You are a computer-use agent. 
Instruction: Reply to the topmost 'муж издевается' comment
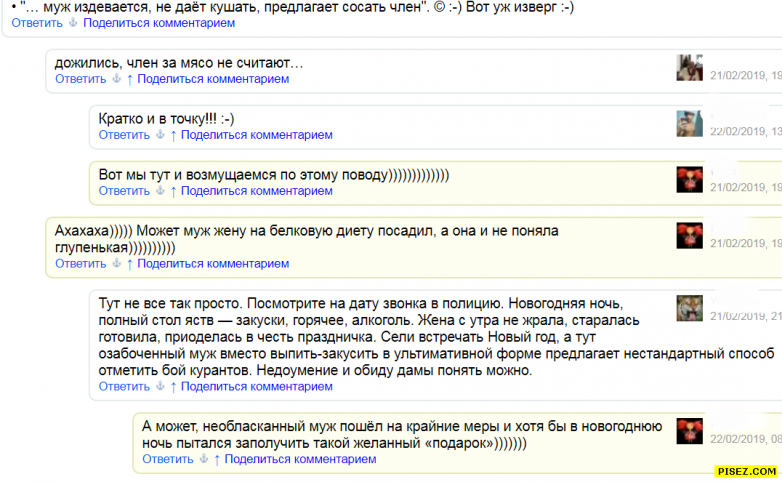35,22
